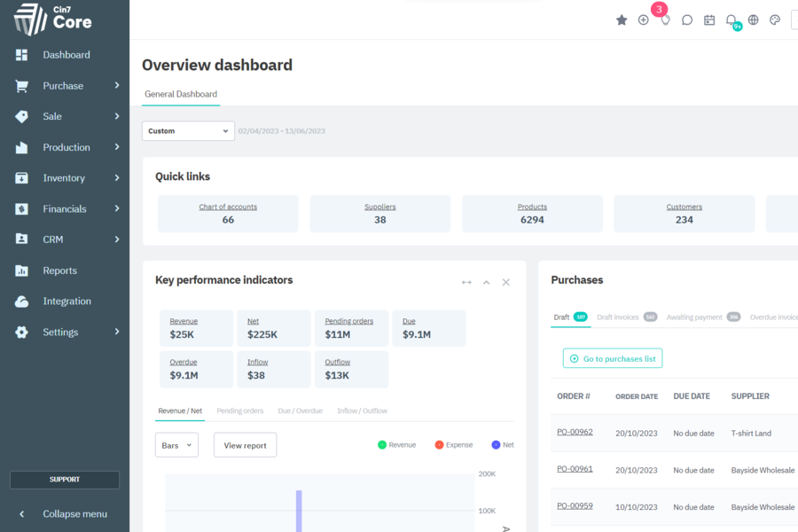The width and height of the screenshot is (798, 532).
Task: Select the Awaiting payment purchases tab
Action: point(703,317)
